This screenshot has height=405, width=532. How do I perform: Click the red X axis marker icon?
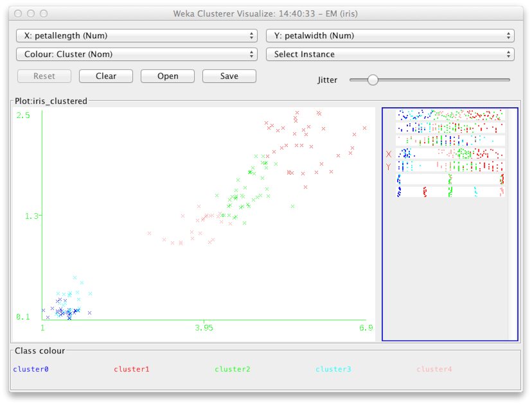389,154
